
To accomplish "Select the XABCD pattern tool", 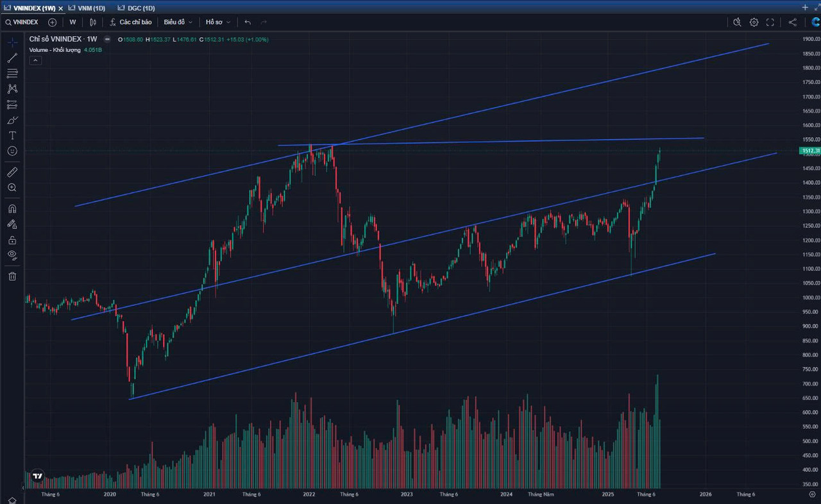I will click(12, 88).
